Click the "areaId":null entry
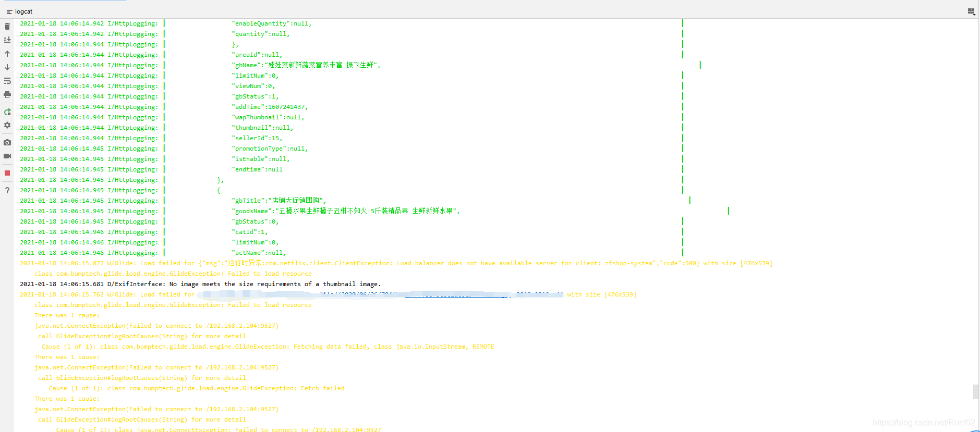The width and height of the screenshot is (980, 432). coord(257,55)
